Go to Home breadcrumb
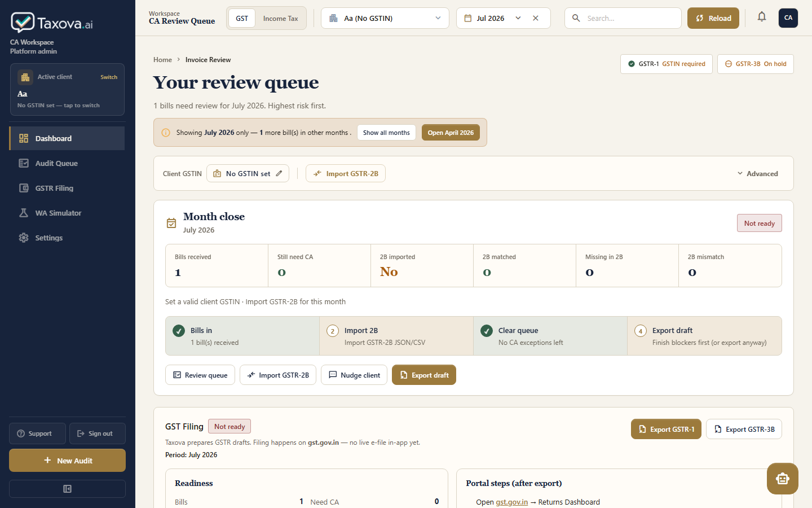812x508 pixels. point(162,60)
